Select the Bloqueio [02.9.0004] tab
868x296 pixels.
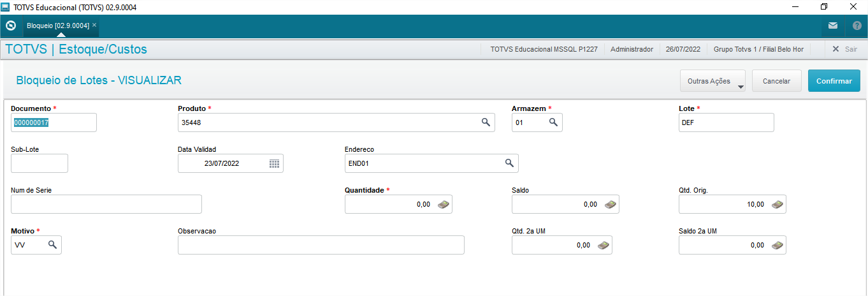click(x=57, y=26)
